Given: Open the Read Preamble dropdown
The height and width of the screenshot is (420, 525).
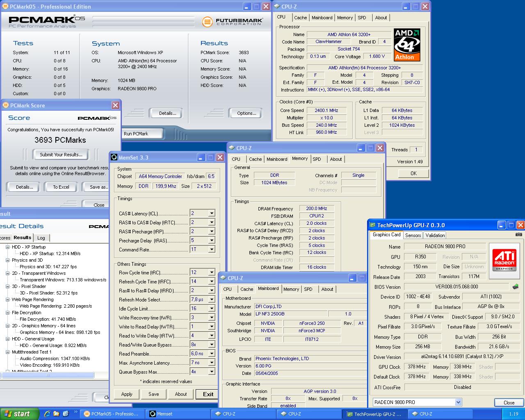Looking at the screenshot, I should [212, 354].
